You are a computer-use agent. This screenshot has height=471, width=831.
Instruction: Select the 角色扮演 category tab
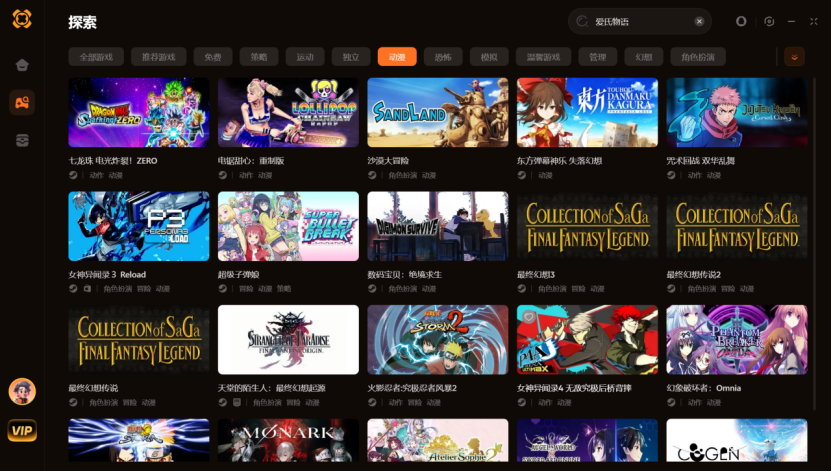tap(698, 57)
